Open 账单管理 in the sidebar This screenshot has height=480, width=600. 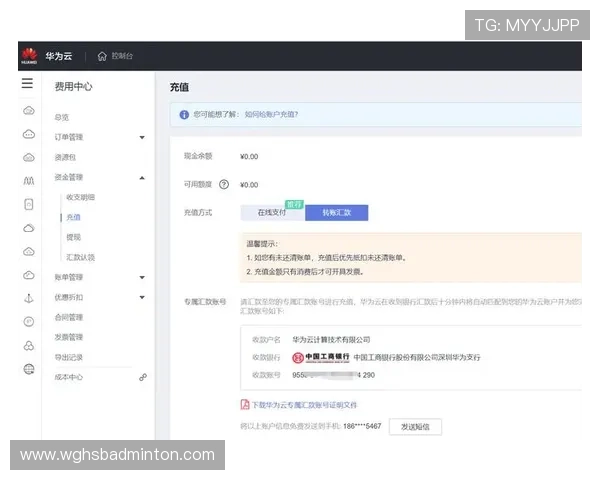pos(69,277)
